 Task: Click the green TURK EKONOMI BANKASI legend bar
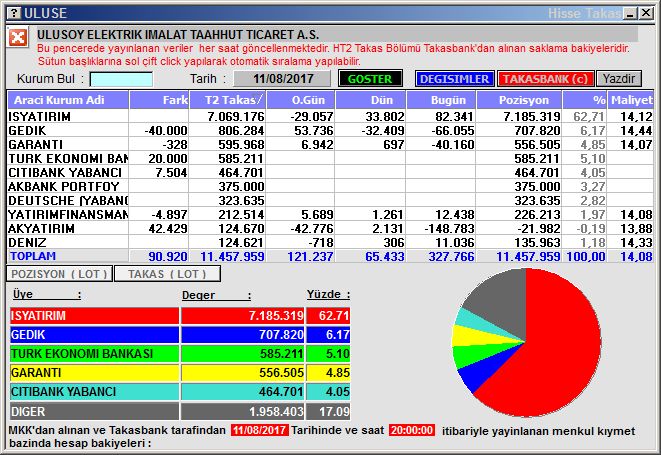click(x=94, y=354)
